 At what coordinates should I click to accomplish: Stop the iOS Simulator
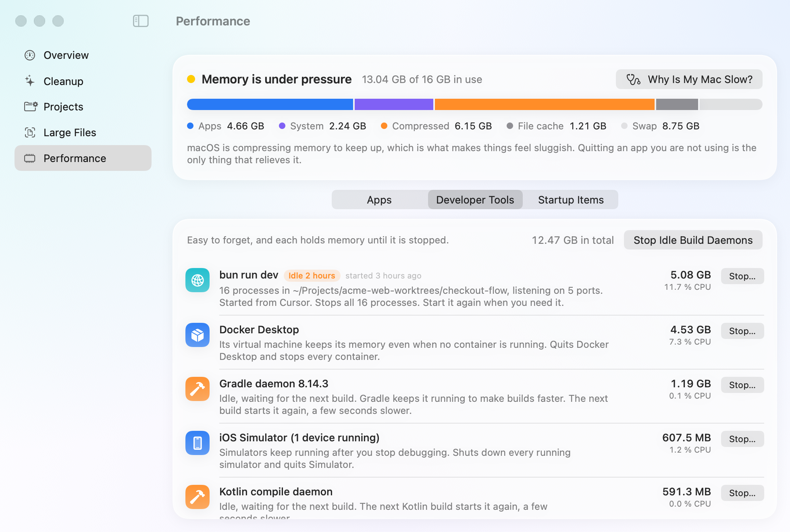point(742,439)
